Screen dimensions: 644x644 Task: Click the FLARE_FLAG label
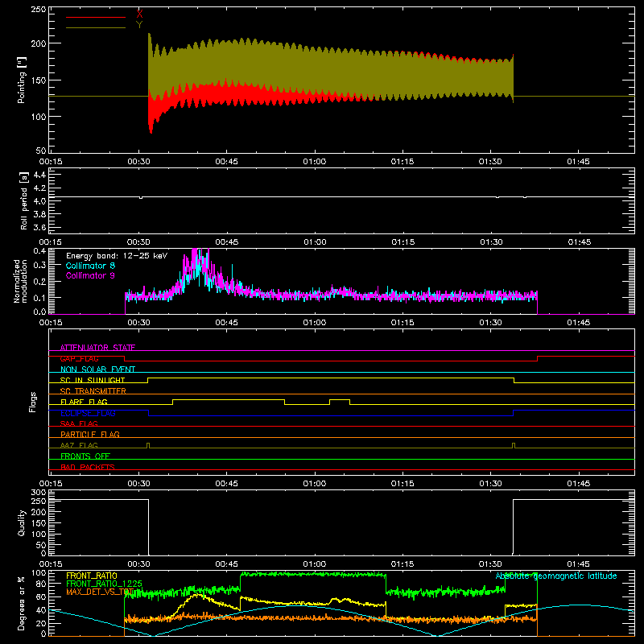[x=84, y=402]
